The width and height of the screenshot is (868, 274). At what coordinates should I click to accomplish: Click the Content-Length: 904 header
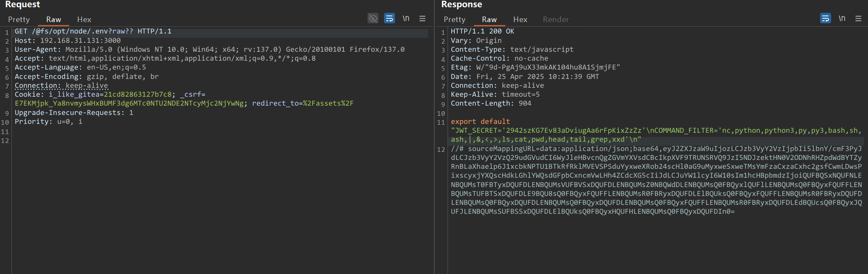[491, 103]
